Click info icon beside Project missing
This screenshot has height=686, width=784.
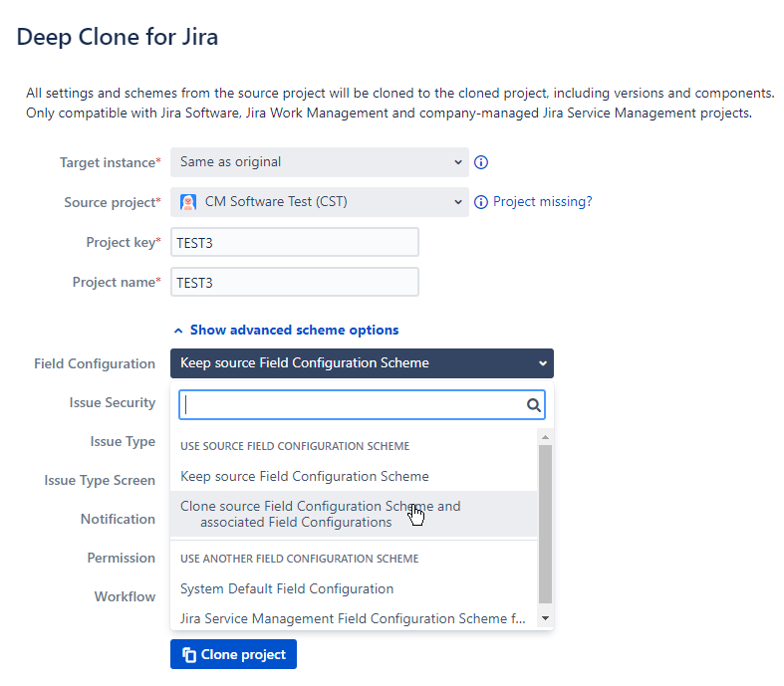coord(480,202)
